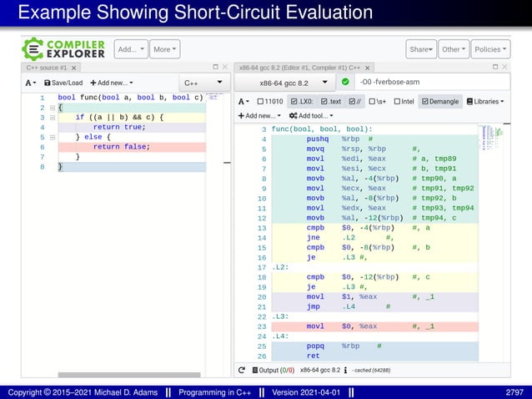The image size is (532, 399).
Task: Collapse the fold marker on source line 2
Action: (53, 108)
